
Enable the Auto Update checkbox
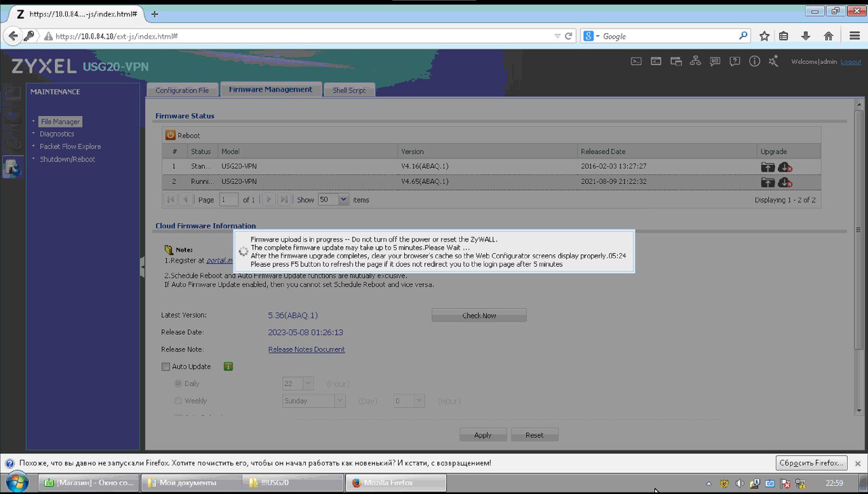165,366
